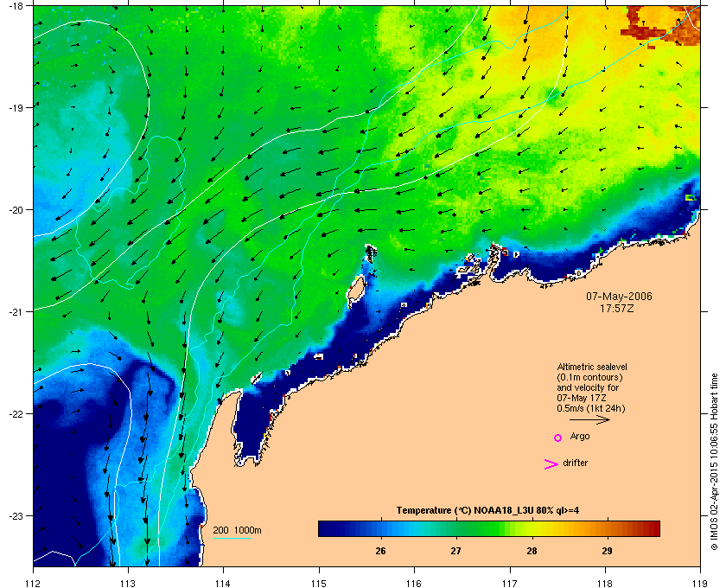Image resolution: width=726 pixels, height=588 pixels.
Task: Click the '-22' latitude axis label
Action: (x=16, y=414)
